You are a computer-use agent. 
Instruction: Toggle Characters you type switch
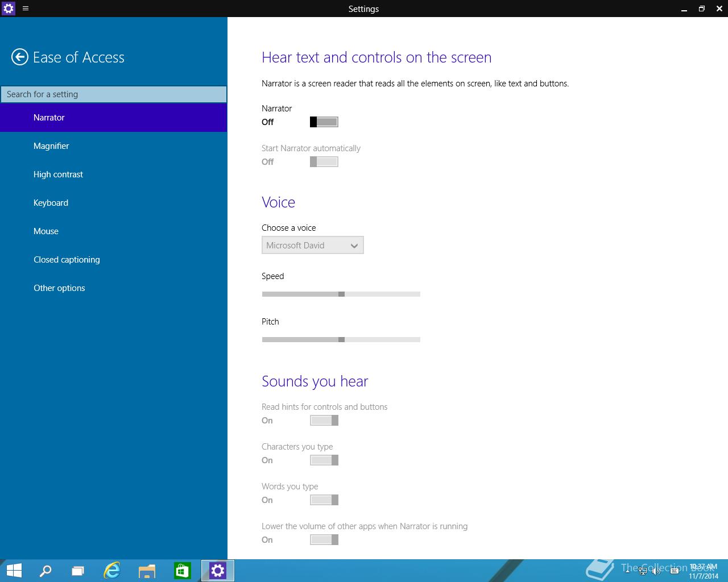pyautogui.click(x=324, y=460)
